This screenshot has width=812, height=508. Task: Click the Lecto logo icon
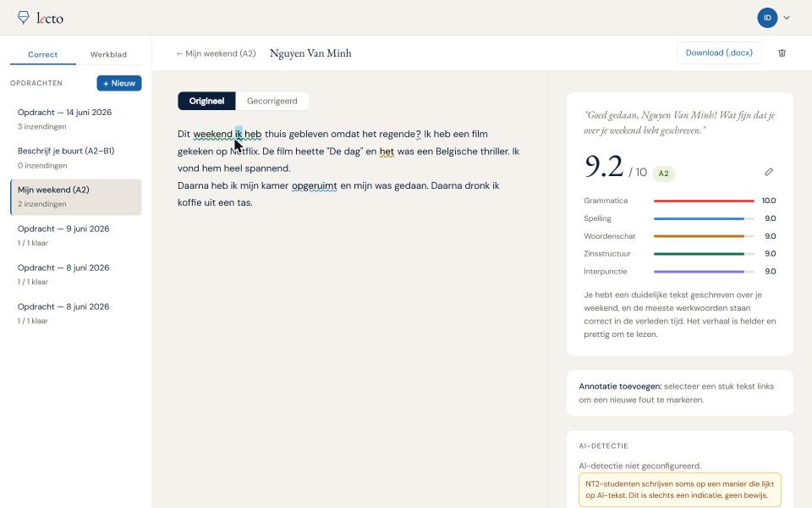[x=24, y=18]
